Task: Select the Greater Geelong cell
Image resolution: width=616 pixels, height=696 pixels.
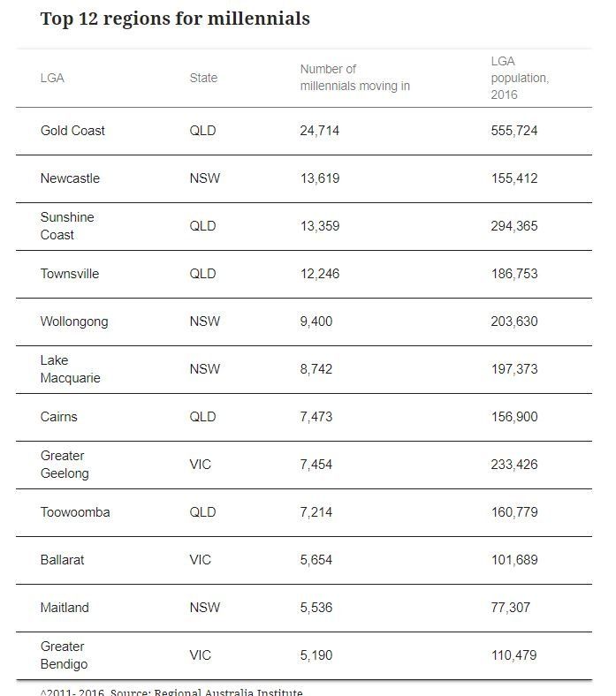Action: [x=65, y=465]
